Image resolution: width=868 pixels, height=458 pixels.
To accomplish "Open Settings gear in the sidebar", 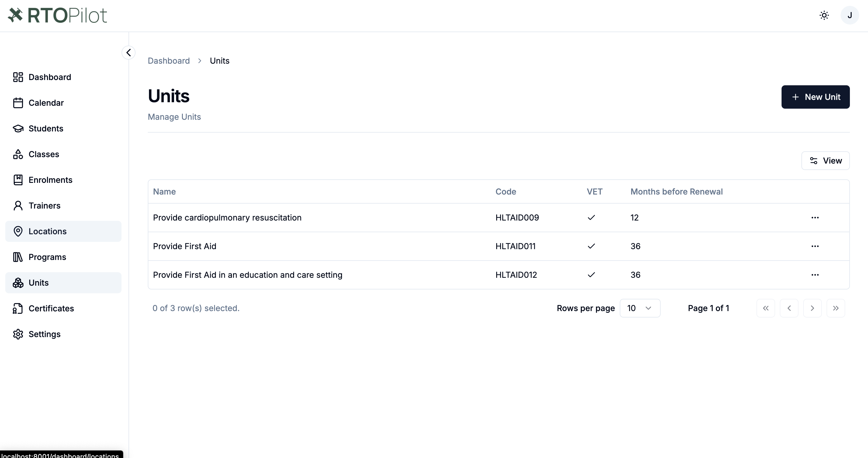I will [x=18, y=334].
